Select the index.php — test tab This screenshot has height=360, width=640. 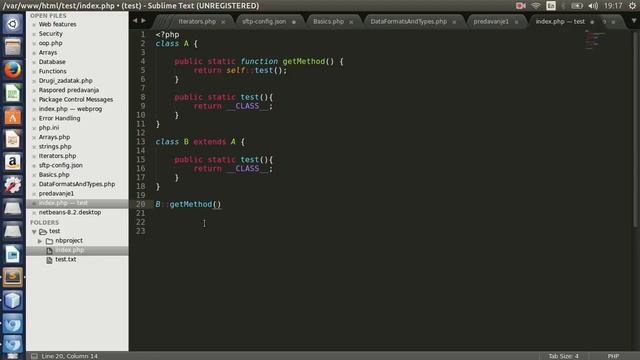(560, 21)
